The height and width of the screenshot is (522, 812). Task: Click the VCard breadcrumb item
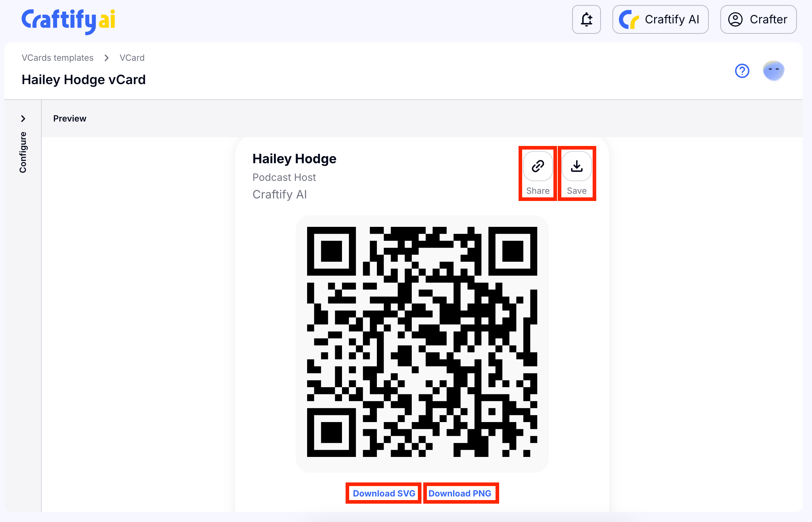click(x=132, y=58)
